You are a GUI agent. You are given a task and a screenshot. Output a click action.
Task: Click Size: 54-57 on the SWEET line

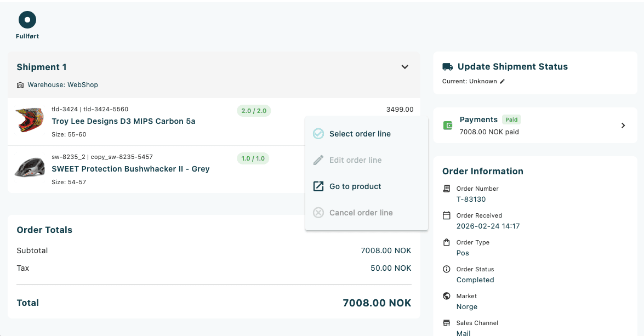pyautogui.click(x=69, y=182)
